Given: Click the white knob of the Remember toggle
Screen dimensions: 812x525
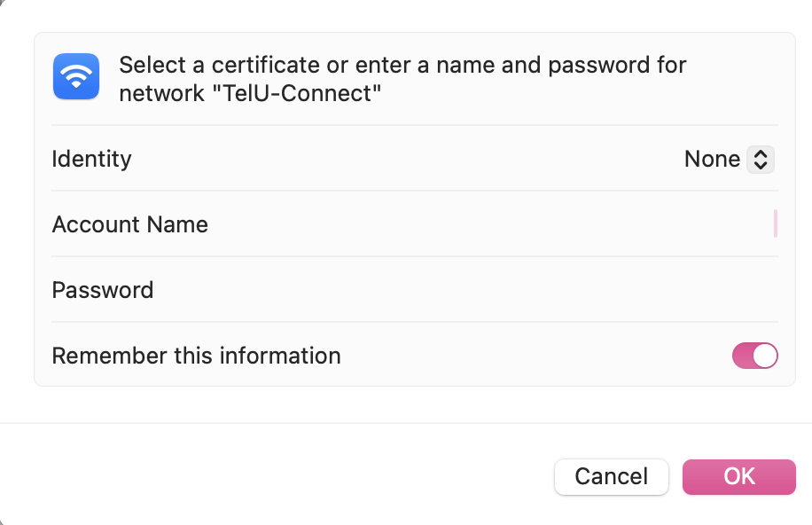Looking at the screenshot, I should coord(765,356).
